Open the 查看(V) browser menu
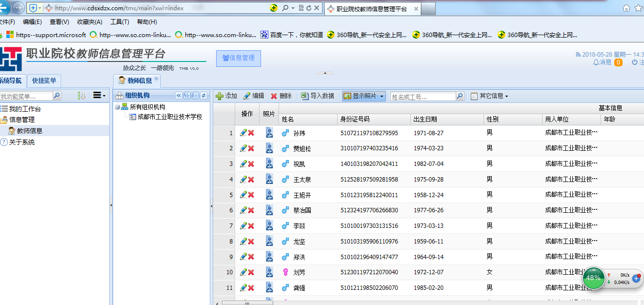The image size is (644, 305). pyautogui.click(x=59, y=22)
